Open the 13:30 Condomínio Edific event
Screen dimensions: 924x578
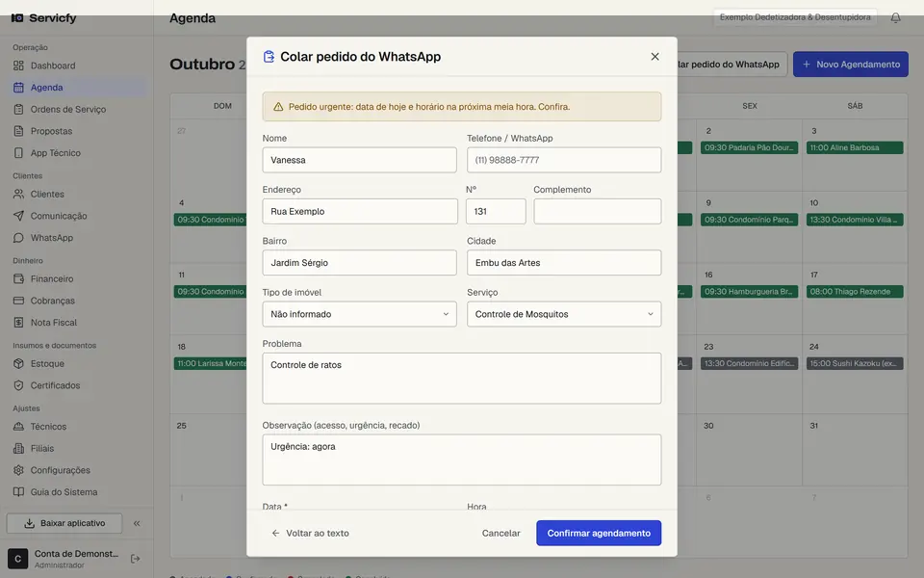[749, 363]
